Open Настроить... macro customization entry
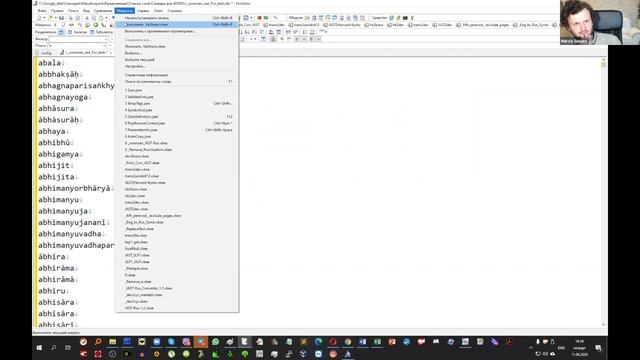The width and height of the screenshot is (640, 360). pyautogui.click(x=178, y=66)
